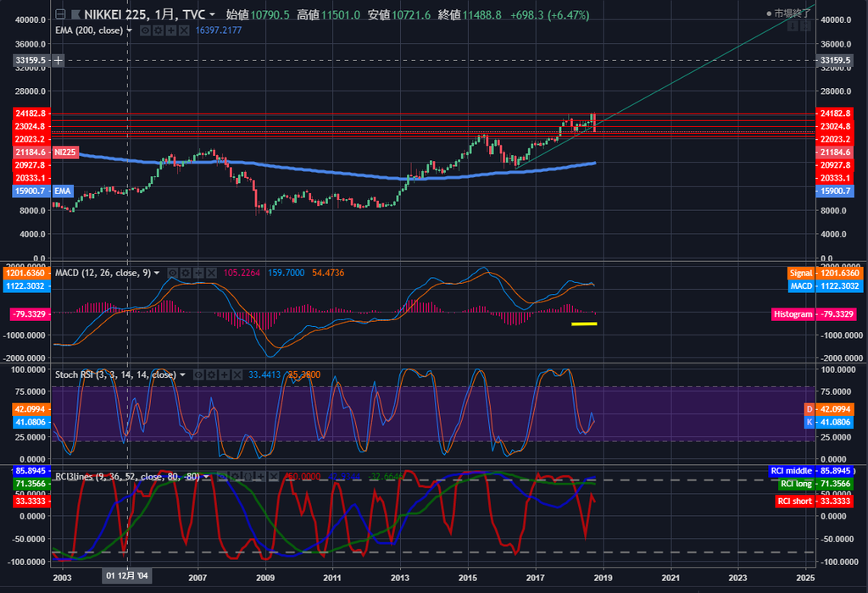Collapse the legend with the minus box icon

60,14
